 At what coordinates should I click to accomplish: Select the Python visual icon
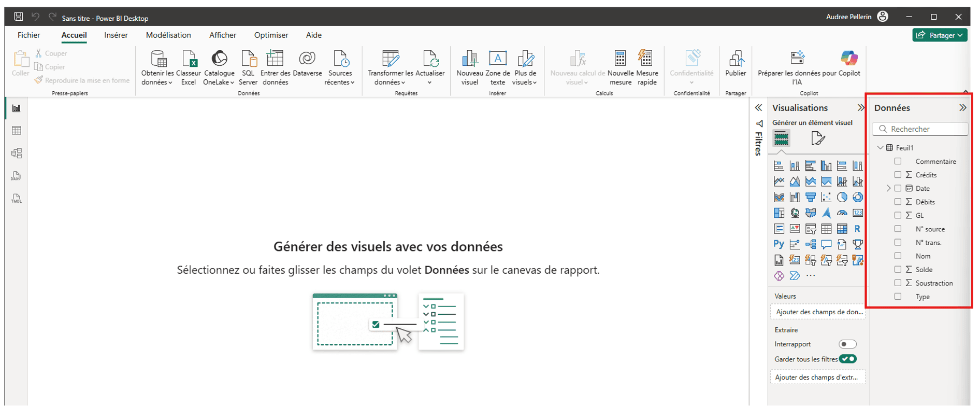779,244
